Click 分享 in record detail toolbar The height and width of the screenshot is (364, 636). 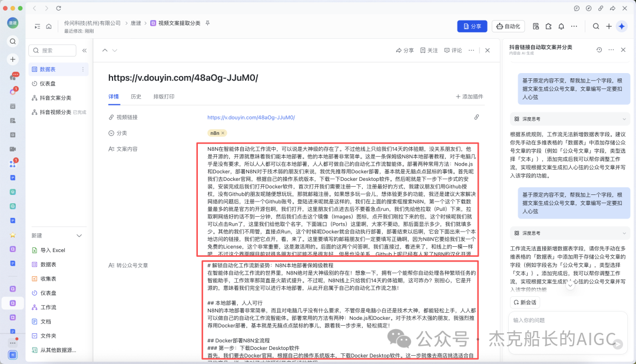[x=405, y=50]
